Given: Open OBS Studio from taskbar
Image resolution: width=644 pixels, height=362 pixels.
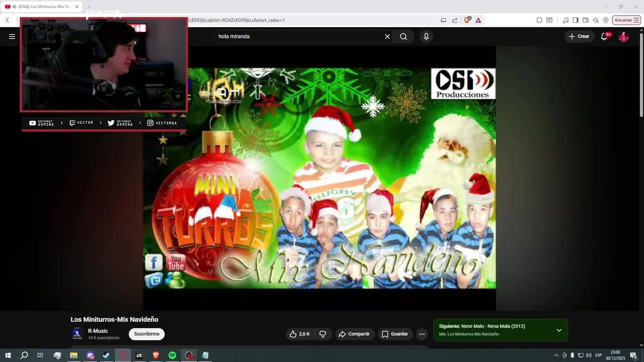Looking at the screenshot, I should pyautogui.click(x=189, y=355).
